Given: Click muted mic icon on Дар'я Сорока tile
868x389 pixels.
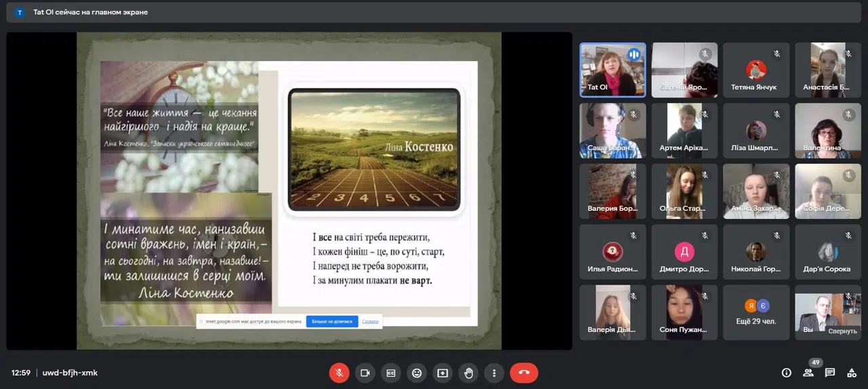Looking at the screenshot, I should coord(849,236).
